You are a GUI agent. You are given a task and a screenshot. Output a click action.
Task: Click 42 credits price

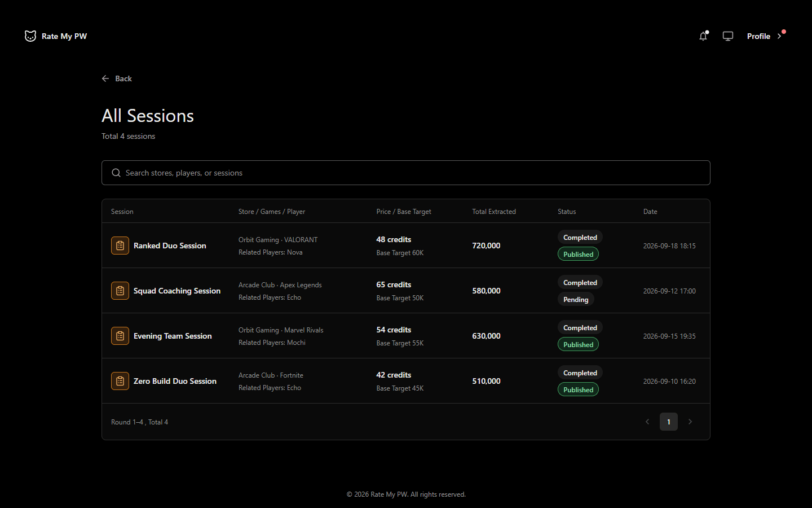coord(394,375)
